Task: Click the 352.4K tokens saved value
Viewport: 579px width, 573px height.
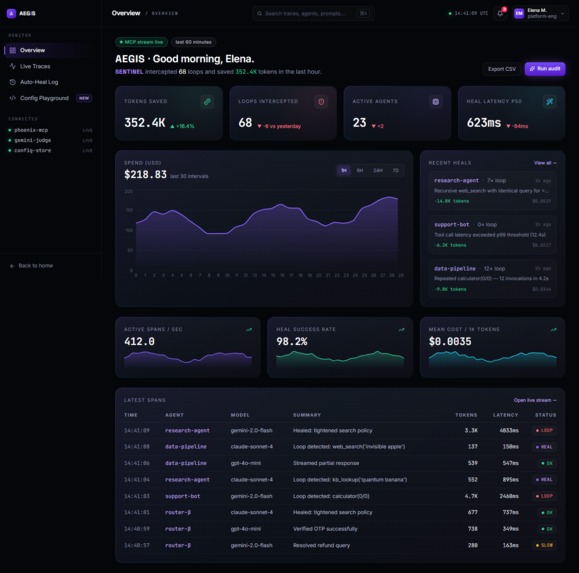Action: coord(145,123)
